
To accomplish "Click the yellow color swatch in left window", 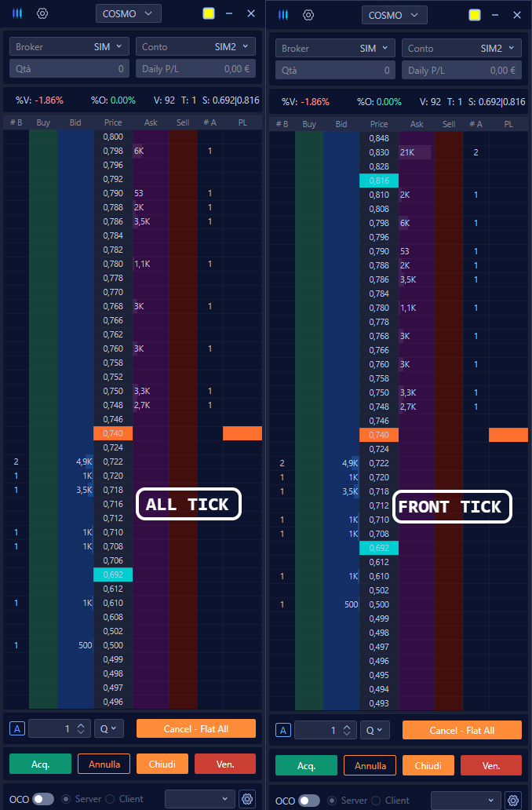I will (x=209, y=13).
